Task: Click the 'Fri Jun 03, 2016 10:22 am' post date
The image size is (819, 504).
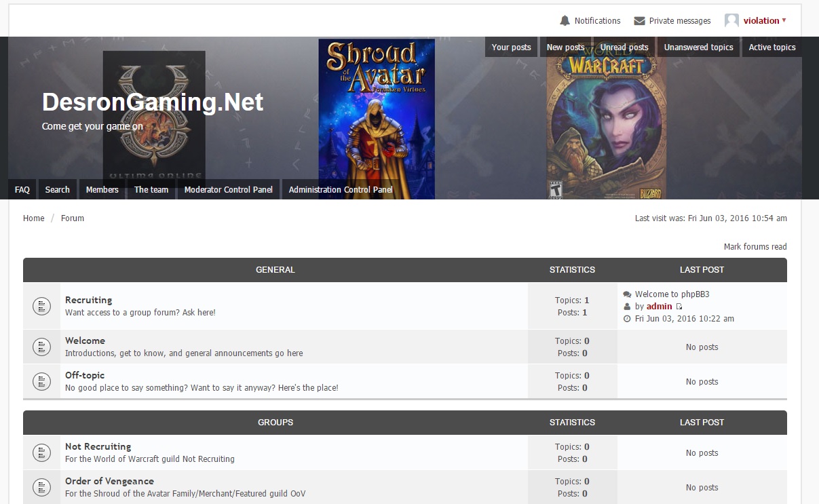Action: (x=685, y=319)
